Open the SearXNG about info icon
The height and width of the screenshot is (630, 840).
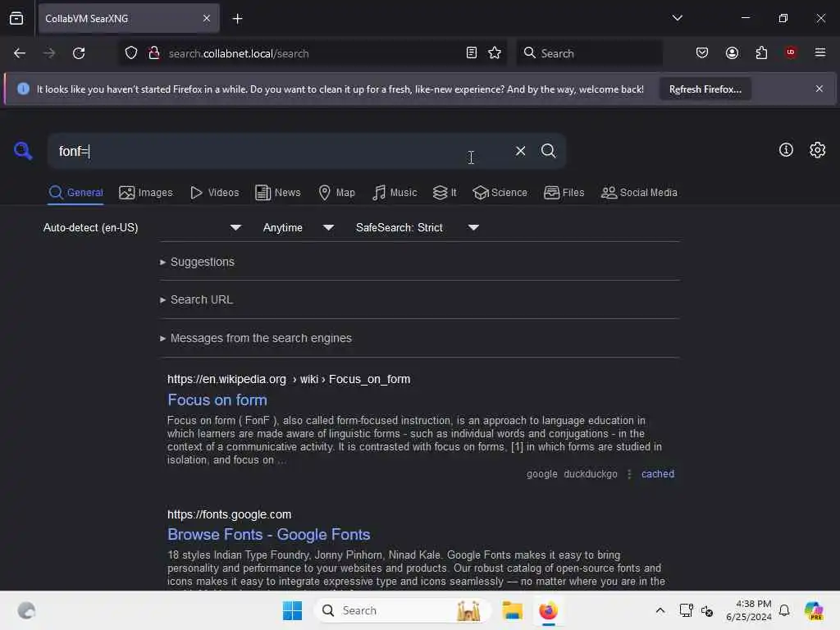pos(786,150)
